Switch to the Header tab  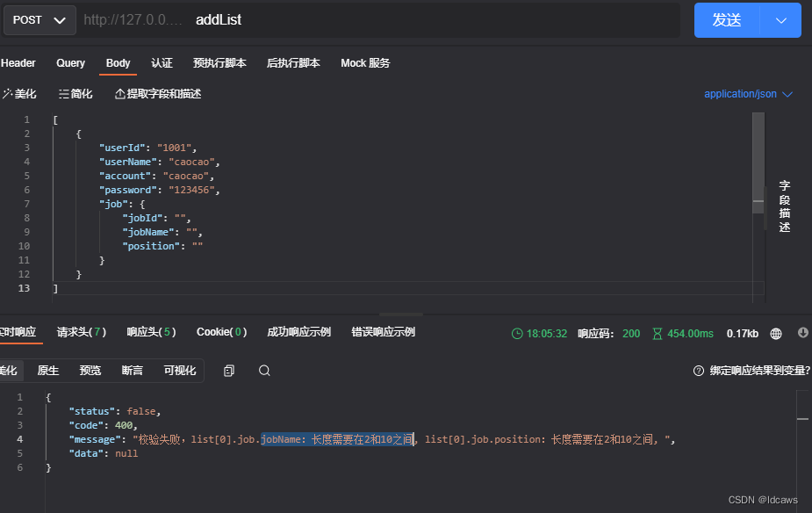[18, 63]
